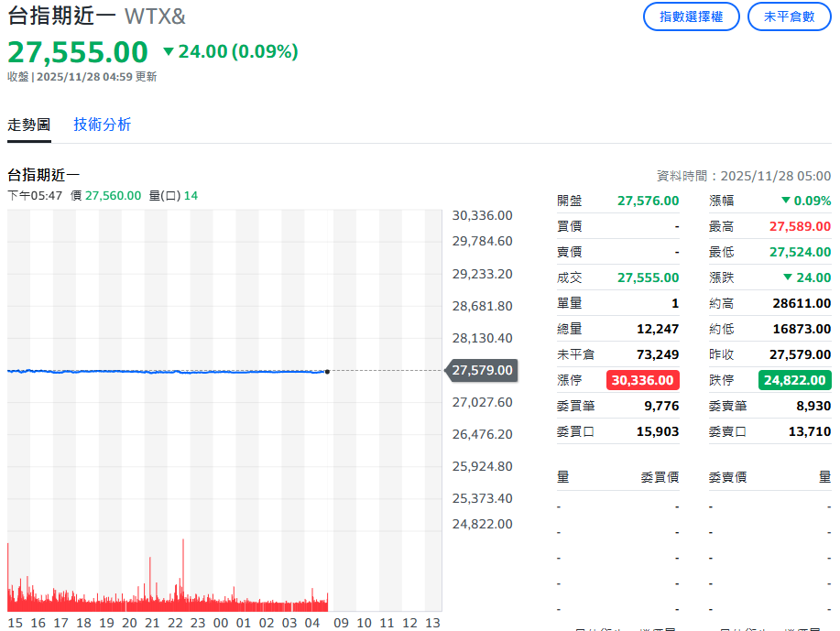The width and height of the screenshot is (840, 631).
Task: Click the black dot ending the price line
Action: (327, 371)
